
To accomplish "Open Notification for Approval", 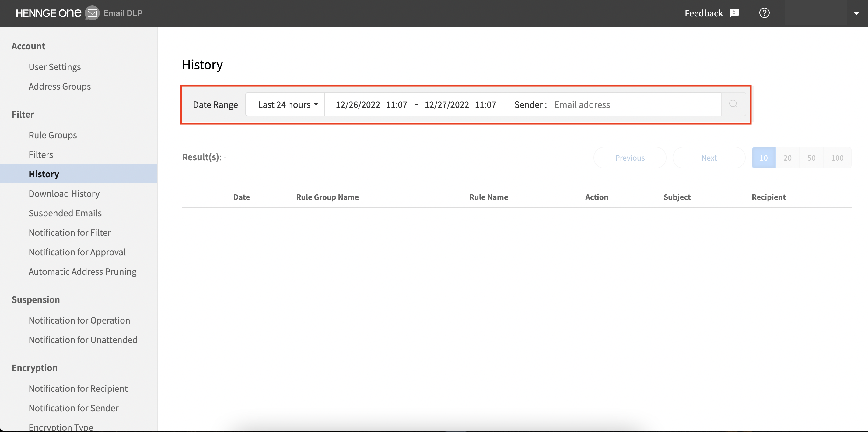I will 77,252.
